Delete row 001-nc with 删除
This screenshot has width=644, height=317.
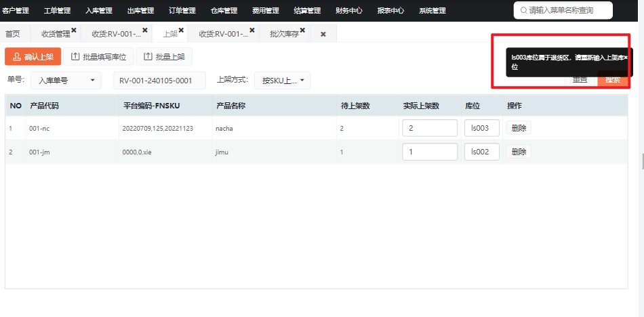click(x=519, y=128)
